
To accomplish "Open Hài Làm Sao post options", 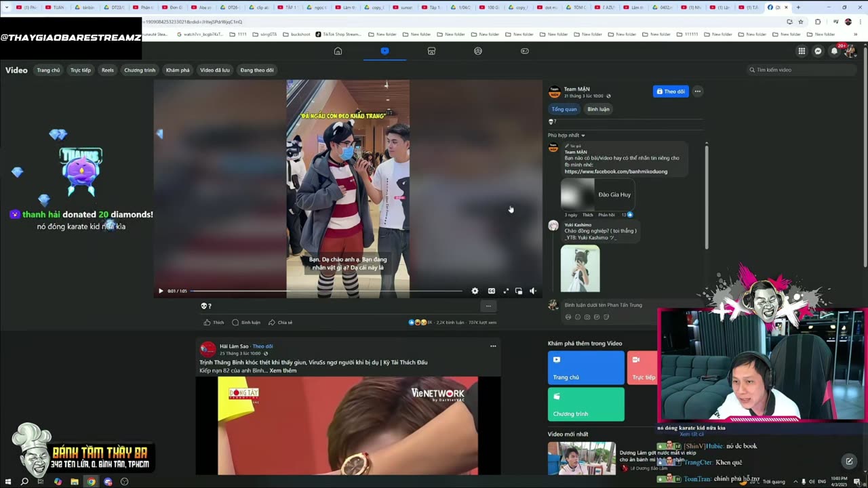I will pyautogui.click(x=493, y=346).
